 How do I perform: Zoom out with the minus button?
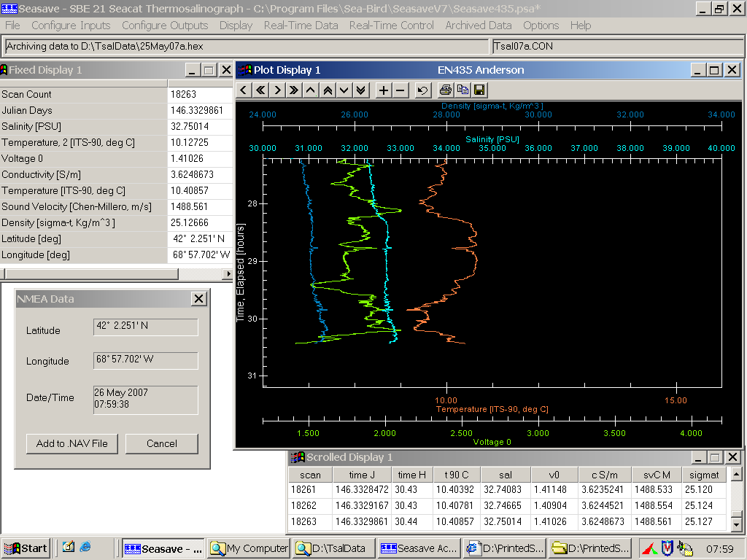tap(400, 90)
